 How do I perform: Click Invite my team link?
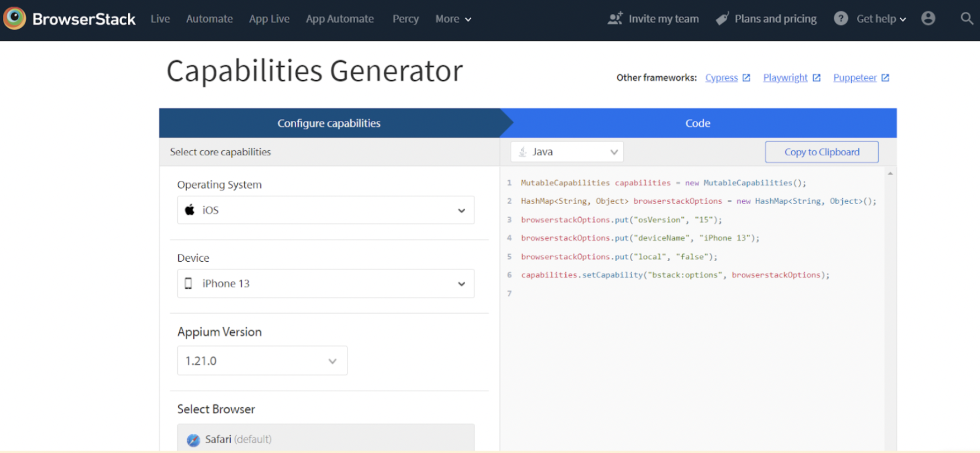pyautogui.click(x=663, y=19)
